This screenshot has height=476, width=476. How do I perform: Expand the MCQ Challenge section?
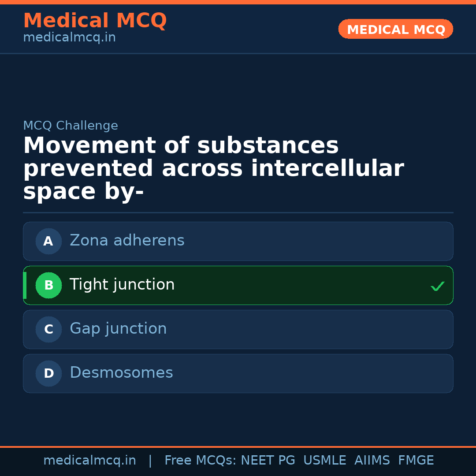point(71,126)
